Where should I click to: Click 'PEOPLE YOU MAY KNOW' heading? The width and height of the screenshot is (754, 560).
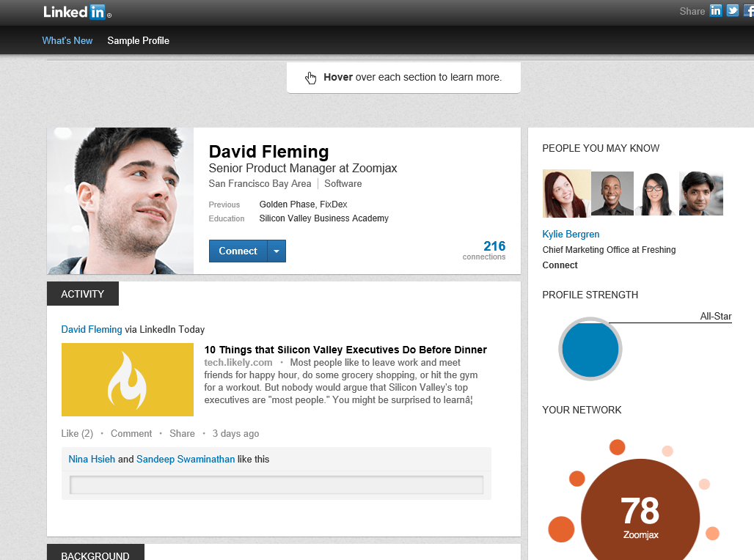(601, 149)
